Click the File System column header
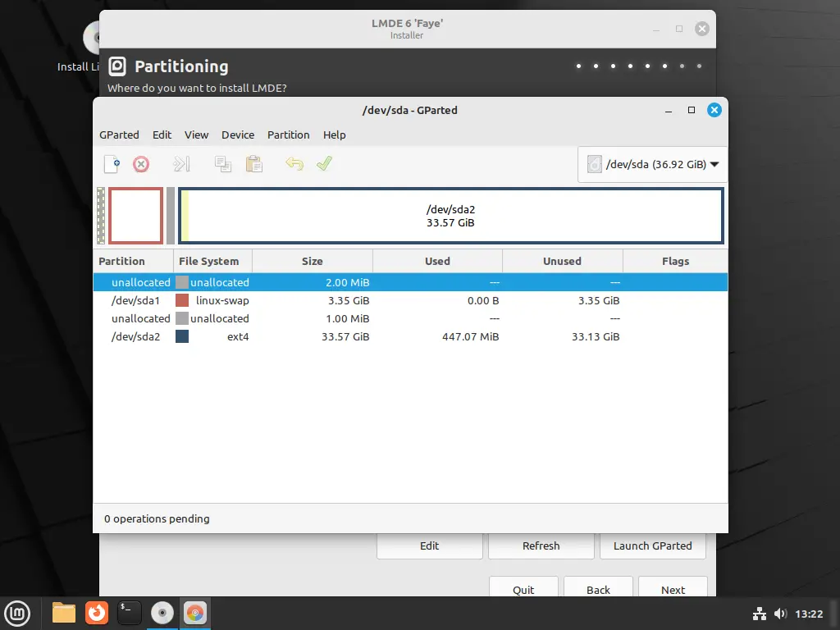The width and height of the screenshot is (840, 630). 212,262
